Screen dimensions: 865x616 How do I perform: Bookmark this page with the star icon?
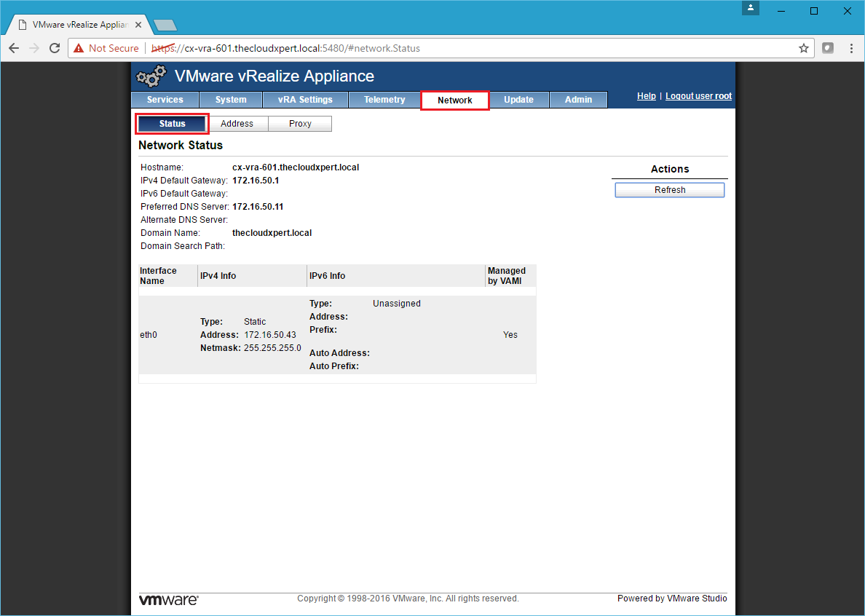(804, 48)
